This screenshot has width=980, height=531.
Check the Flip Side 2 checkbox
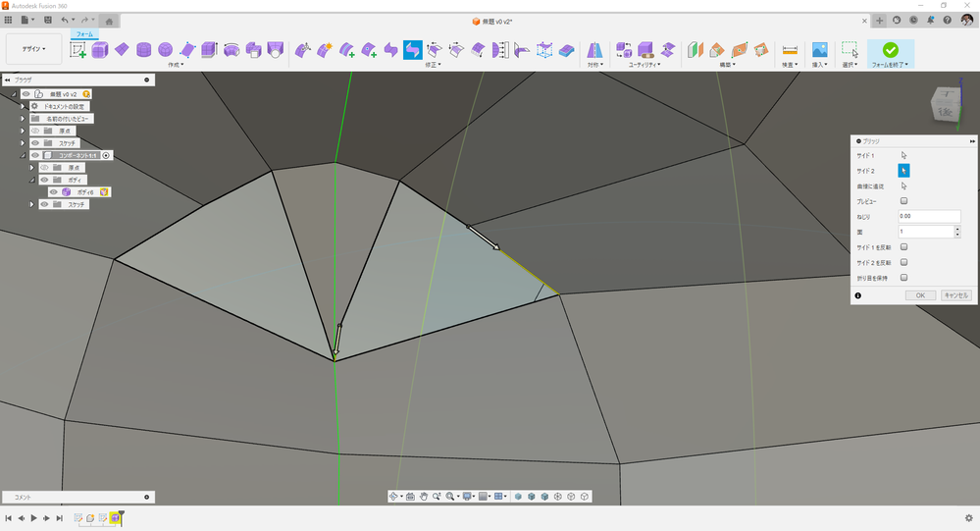coord(903,262)
